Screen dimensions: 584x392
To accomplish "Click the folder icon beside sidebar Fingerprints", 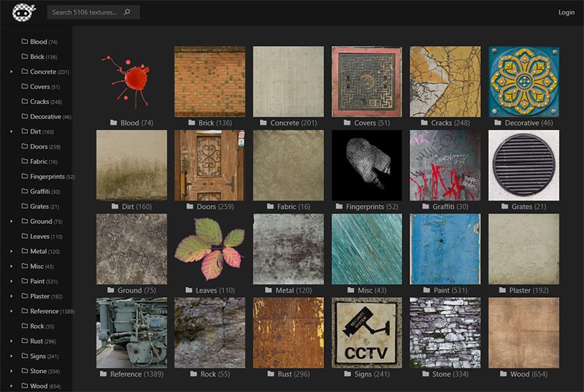I will pos(25,177).
